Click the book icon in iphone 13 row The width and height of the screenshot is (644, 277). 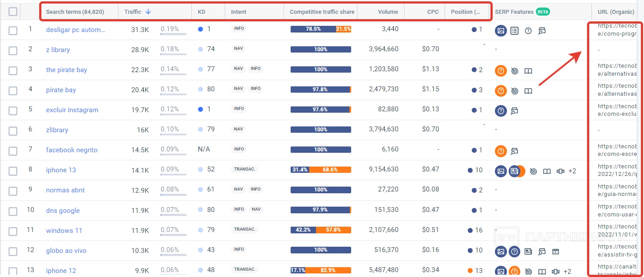click(x=547, y=171)
